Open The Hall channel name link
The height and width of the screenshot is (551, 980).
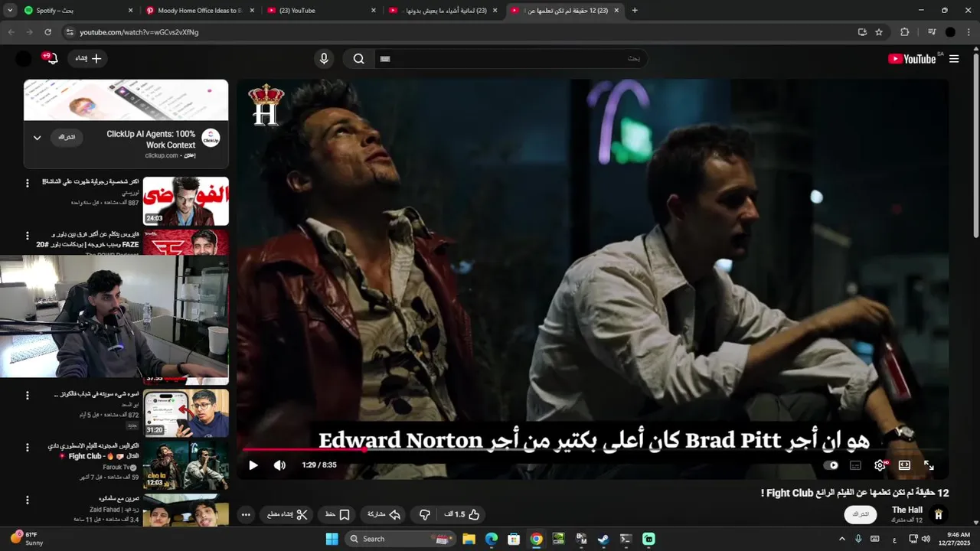pyautogui.click(x=907, y=510)
